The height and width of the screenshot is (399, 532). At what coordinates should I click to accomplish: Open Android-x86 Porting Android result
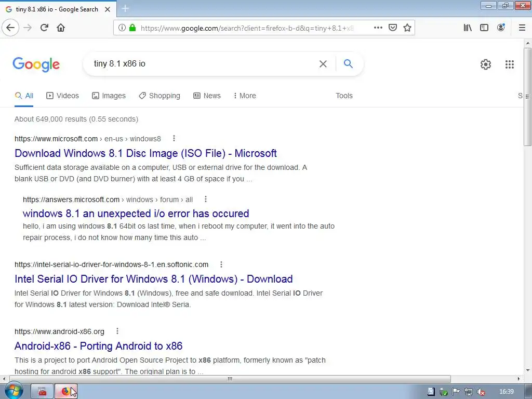click(x=98, y=345)
